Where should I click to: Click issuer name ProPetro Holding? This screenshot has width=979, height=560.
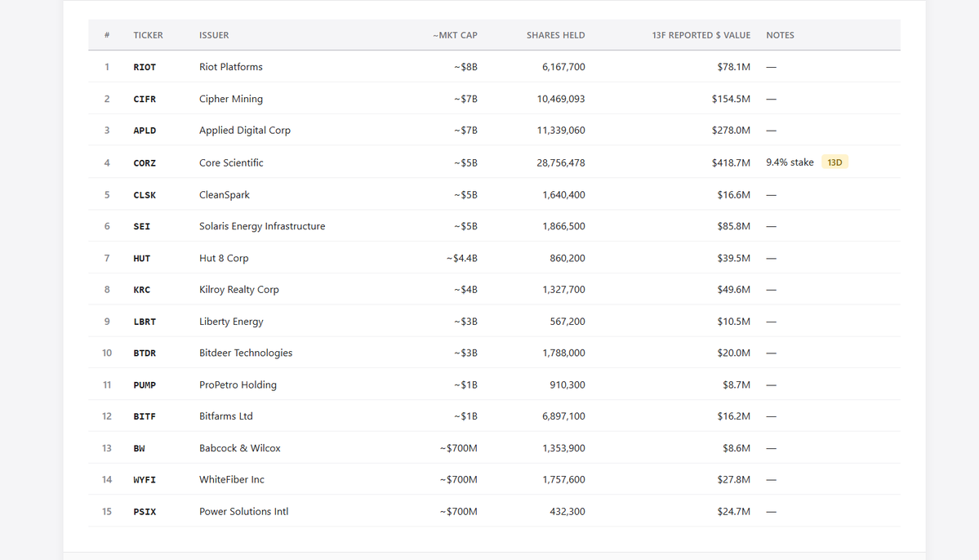(238, 384)
